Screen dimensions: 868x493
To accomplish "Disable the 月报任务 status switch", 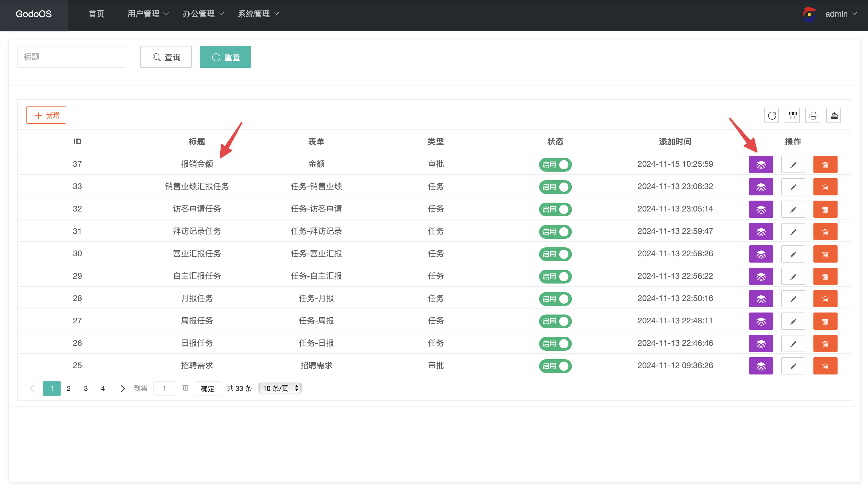I will click(x=555, y=299).
